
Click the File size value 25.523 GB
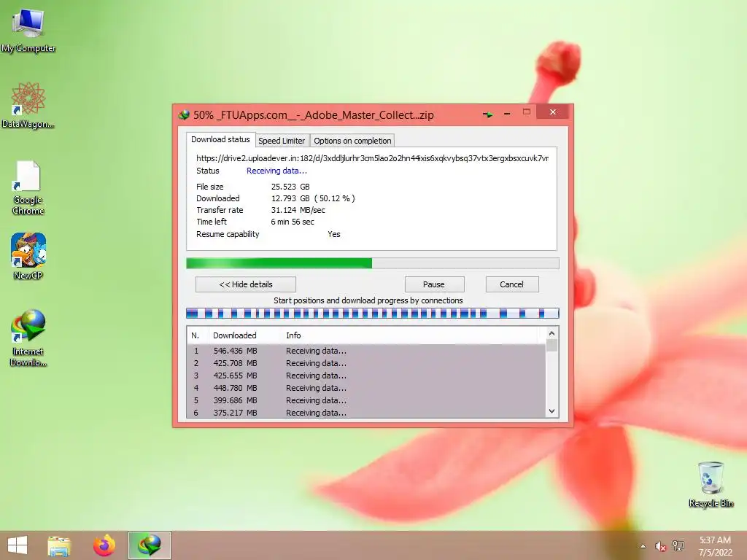290,187
